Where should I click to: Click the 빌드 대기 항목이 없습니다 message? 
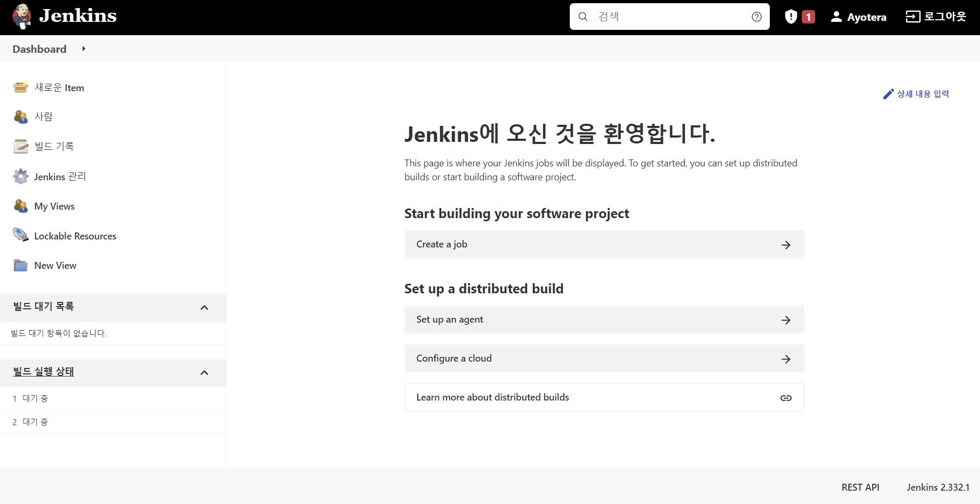point(59,333)
